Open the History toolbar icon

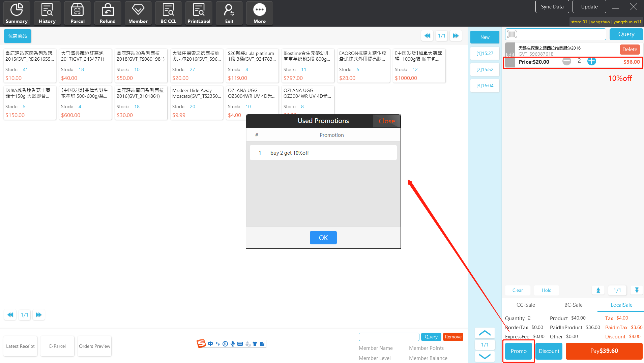pyautogui.click(x=47, y=13)
